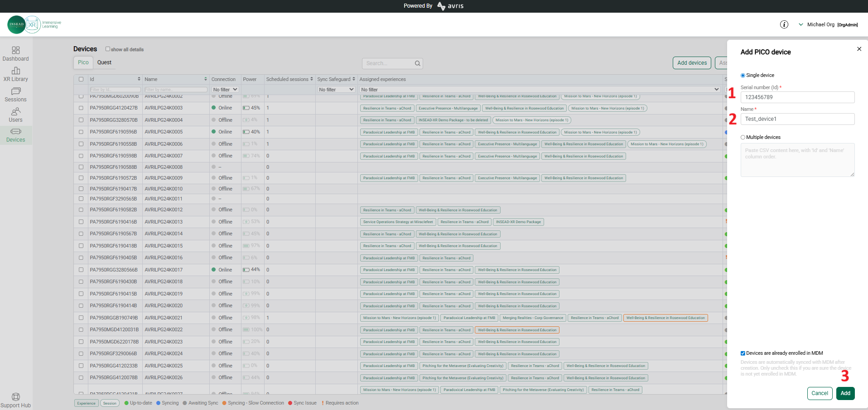Click the Requires action legend entry

click(x=340, y=403)
